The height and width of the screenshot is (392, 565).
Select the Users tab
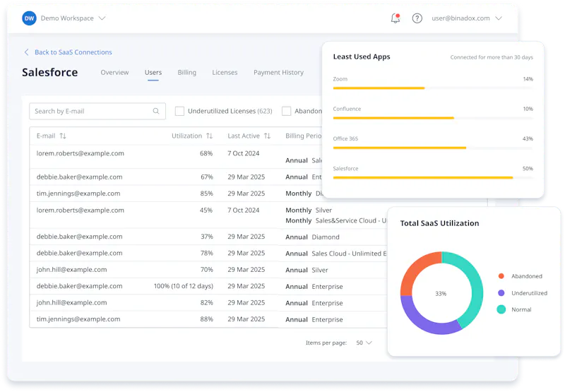coord(153,73)
